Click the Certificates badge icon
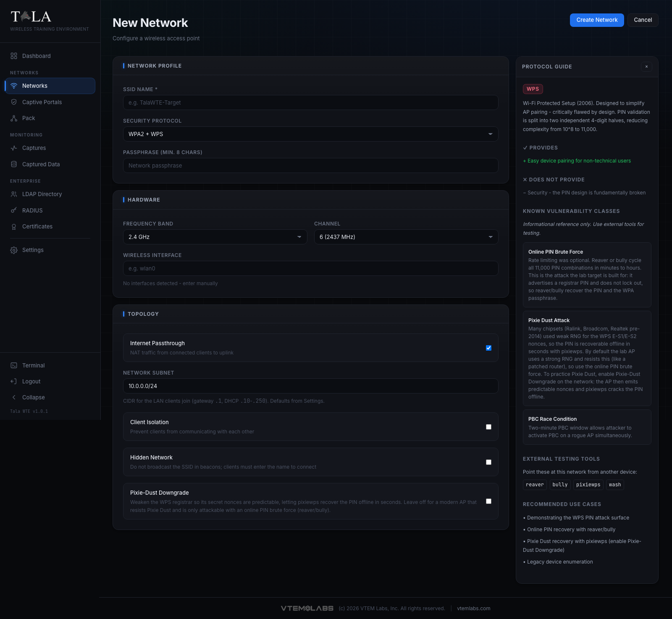This screenshot has width=672, height=619. point(14,226)
